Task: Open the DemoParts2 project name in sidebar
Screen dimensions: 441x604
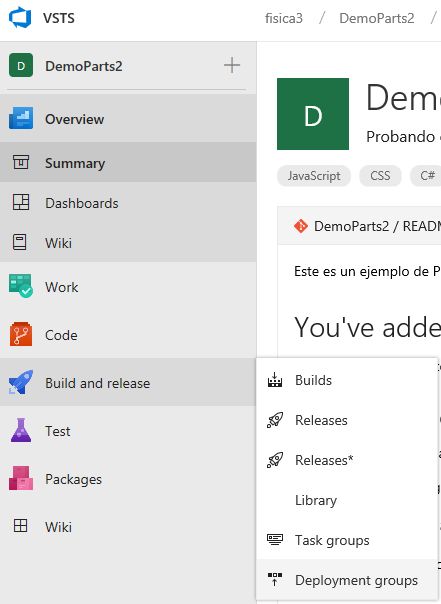Action: tap(84, 66)
